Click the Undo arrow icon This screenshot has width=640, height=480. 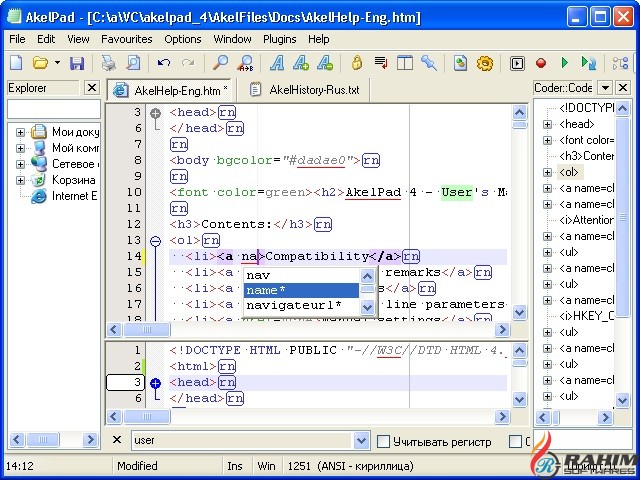(164, 63)
